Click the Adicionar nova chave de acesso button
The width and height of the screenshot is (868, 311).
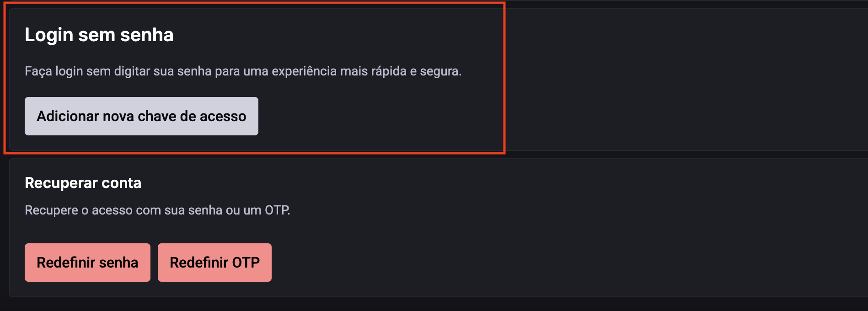tap(141, 116)
